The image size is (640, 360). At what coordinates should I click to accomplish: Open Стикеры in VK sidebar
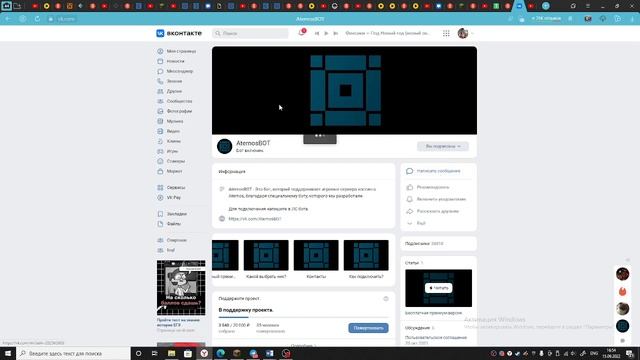click(171, 161)
